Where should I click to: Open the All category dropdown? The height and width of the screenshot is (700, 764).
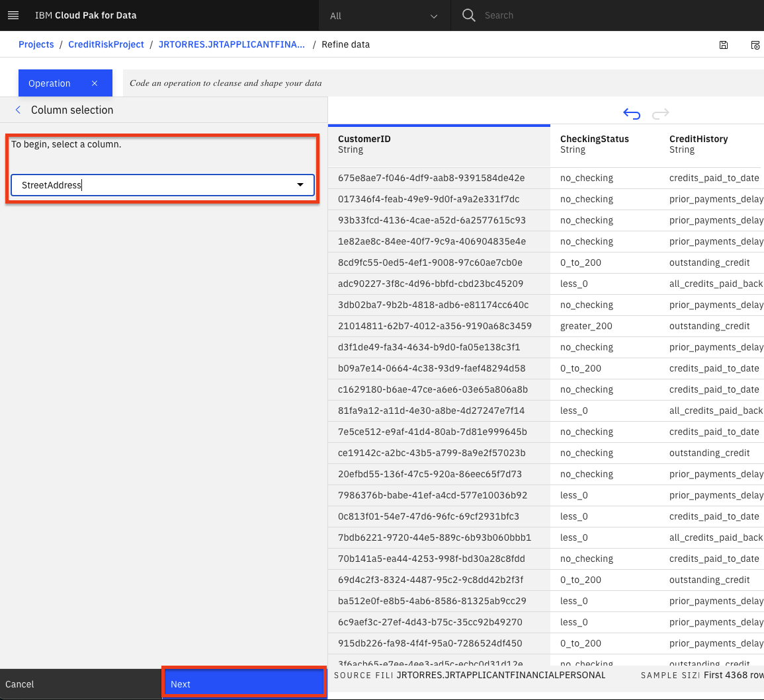click(x=384, y=16)
